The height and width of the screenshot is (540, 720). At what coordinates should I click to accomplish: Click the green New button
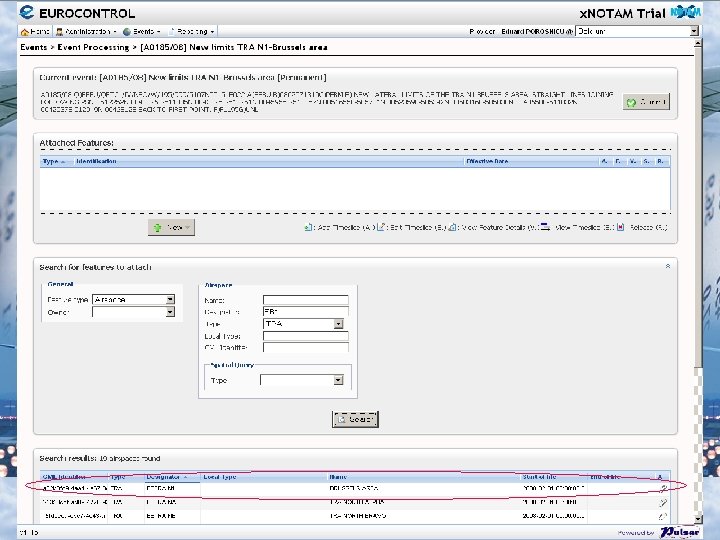171,227
